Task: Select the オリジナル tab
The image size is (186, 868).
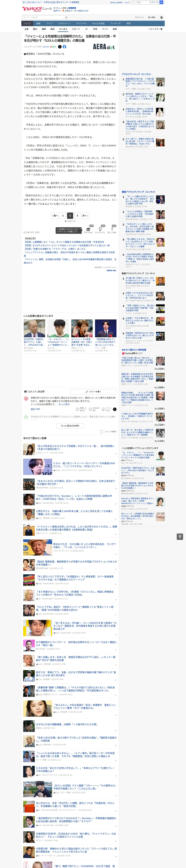Action: point(81,24)
